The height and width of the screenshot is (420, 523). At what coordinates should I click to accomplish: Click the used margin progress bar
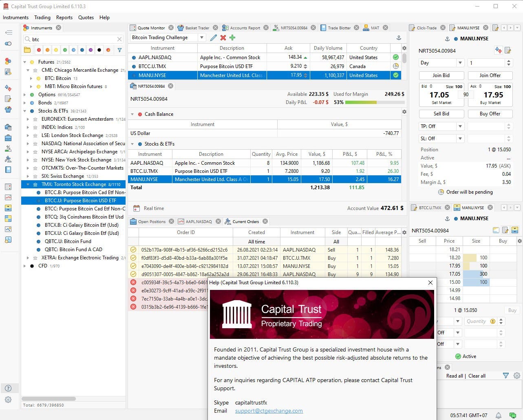[375, 102]
